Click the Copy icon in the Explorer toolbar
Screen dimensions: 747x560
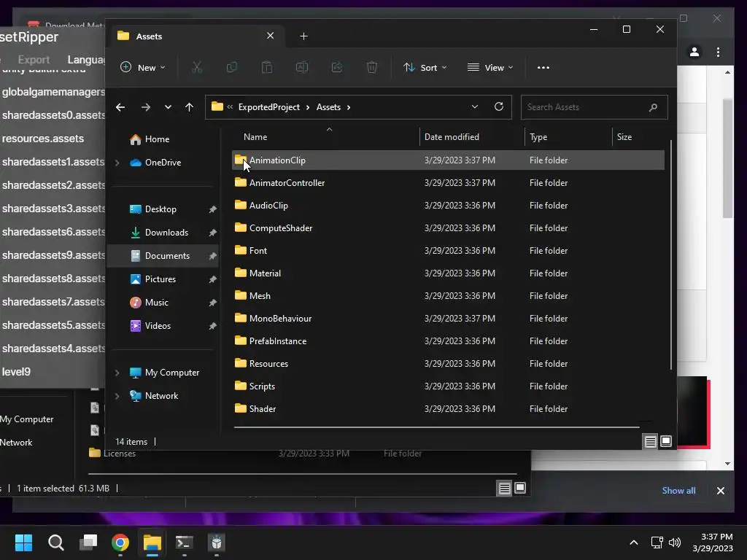coord(232,68)
